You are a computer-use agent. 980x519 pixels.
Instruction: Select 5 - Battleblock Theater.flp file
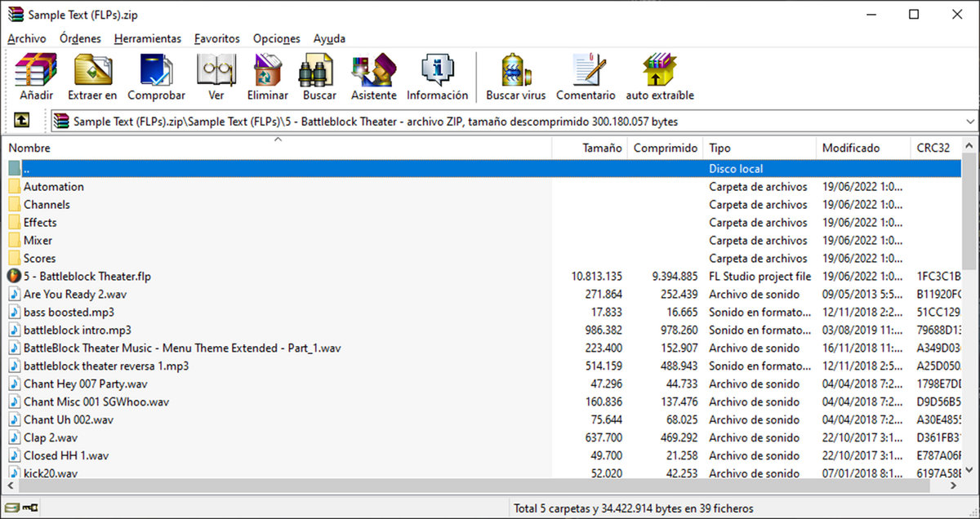coord(87,277)
